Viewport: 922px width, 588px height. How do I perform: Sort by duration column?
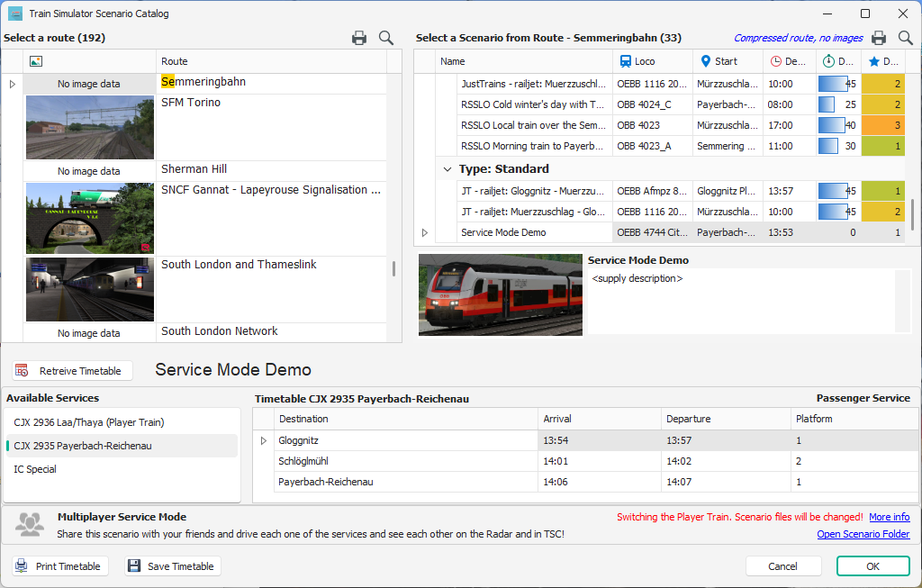tap(838, 61)
